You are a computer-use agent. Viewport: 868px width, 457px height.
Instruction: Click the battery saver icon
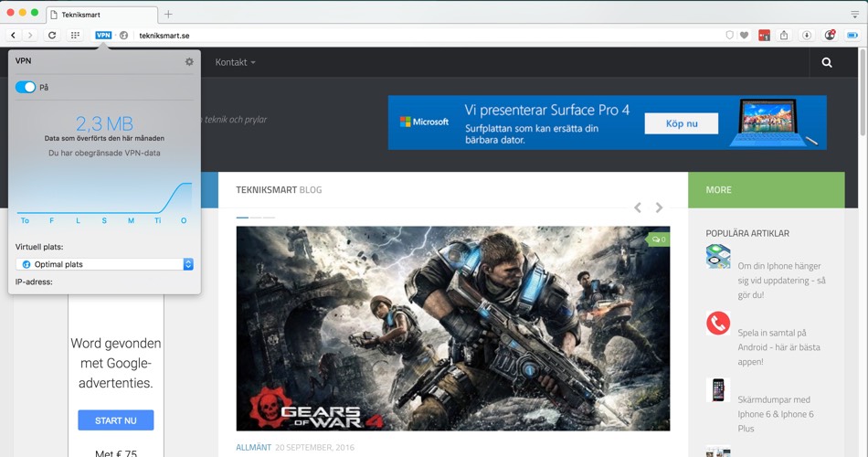pyautogui.click(x=852, y=35)
